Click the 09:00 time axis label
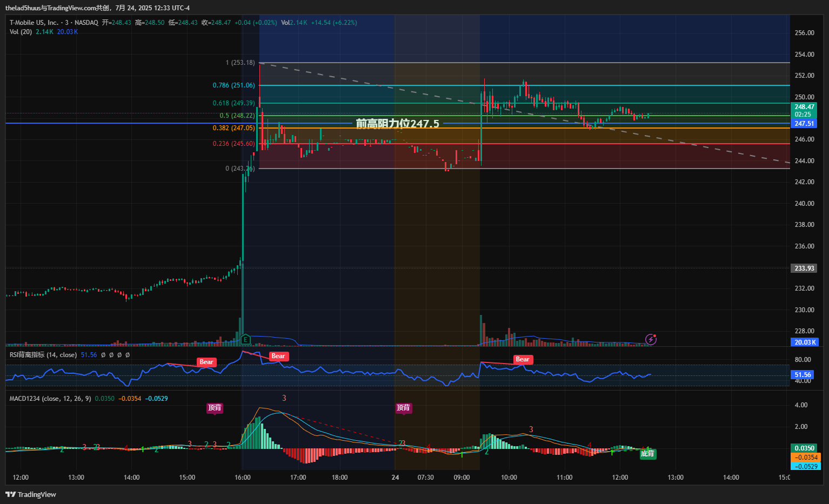This screenshot has height=504, width=829. click(x=462, y=478)
